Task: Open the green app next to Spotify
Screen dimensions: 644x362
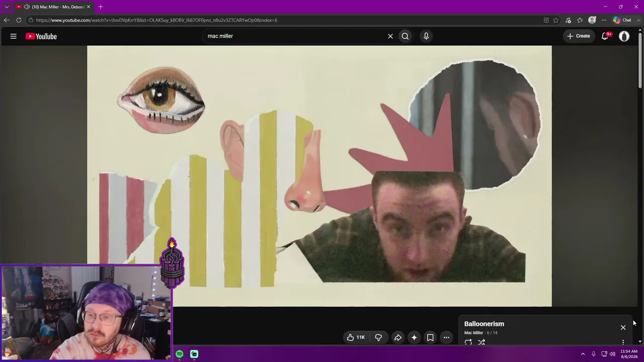Action: (x=194, y=354)
